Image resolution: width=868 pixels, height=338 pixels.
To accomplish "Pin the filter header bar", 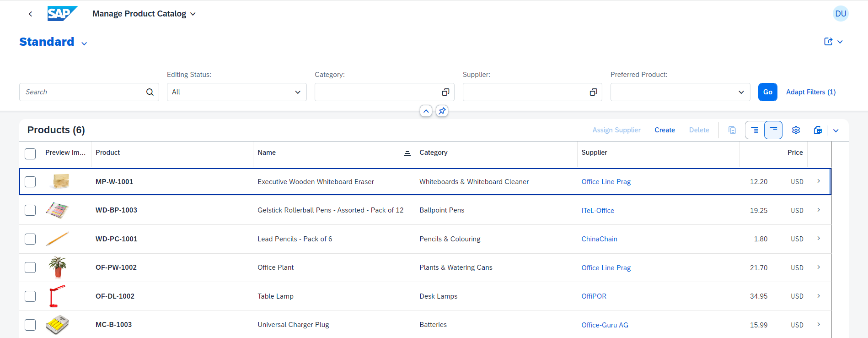I will click(x=442, y=111).
